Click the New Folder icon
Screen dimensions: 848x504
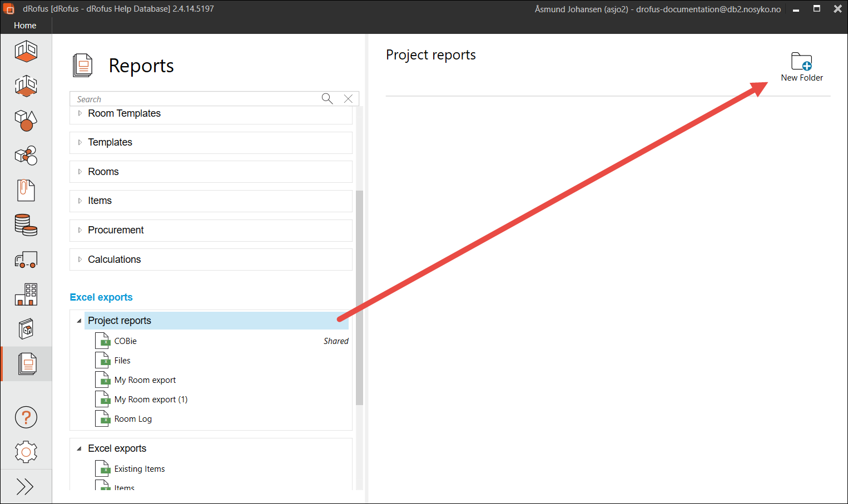801,61
